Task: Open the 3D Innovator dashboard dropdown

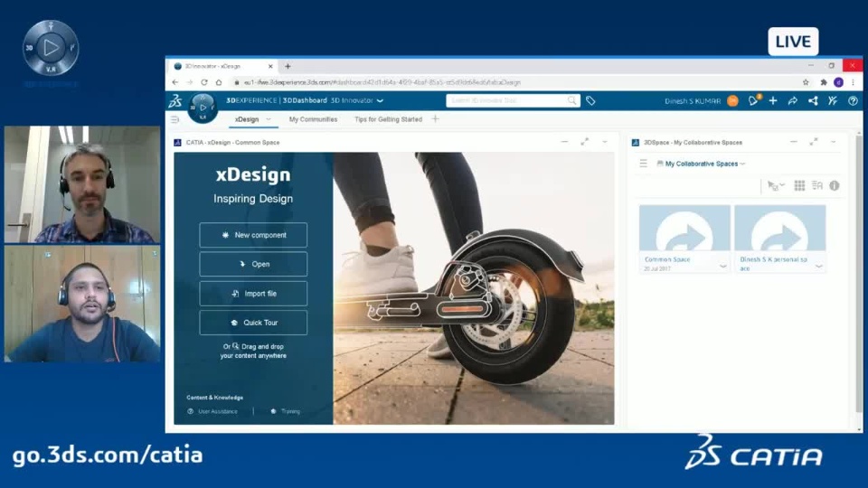Action: [380, 100]
